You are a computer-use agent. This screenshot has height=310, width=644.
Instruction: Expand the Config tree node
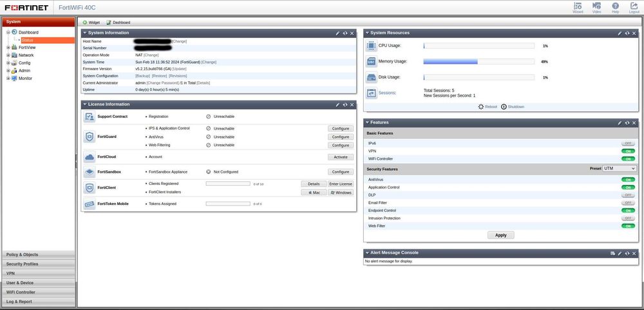[8, 63]
